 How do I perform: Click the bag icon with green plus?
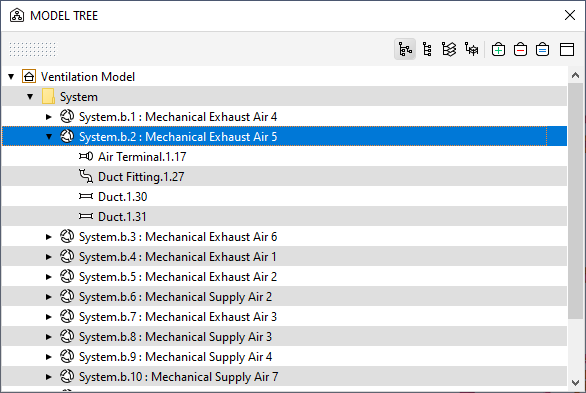click(499, 49)
